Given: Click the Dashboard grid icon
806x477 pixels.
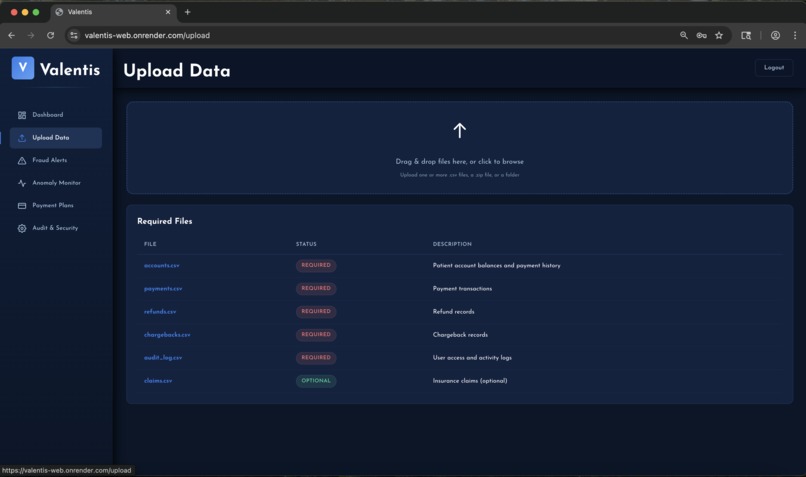Looking at the screenshot, I should [x=22, y=115].
